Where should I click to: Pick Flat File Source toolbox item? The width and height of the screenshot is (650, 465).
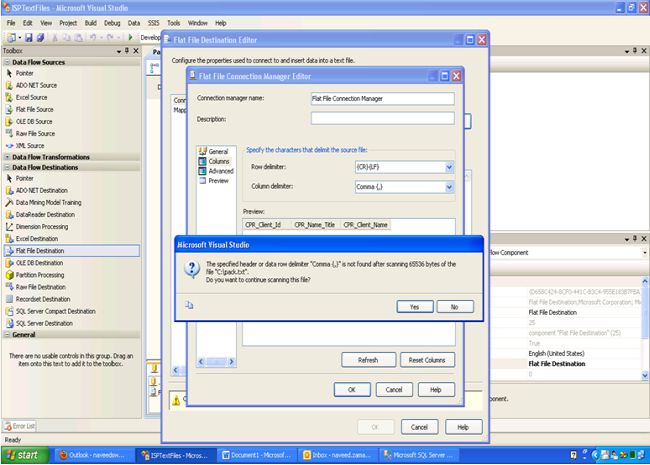34,109
